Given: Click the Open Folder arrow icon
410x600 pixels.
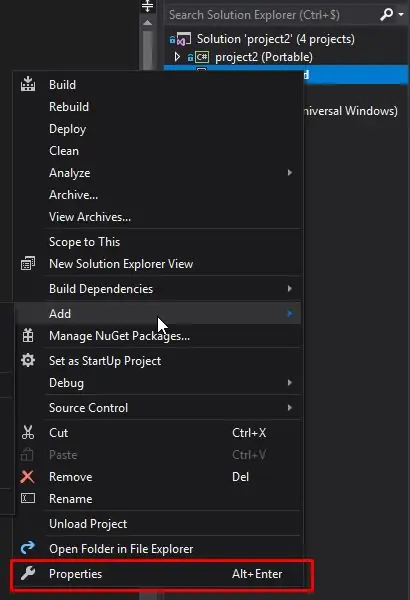Looking at the screenshot, I should (28, 548).
